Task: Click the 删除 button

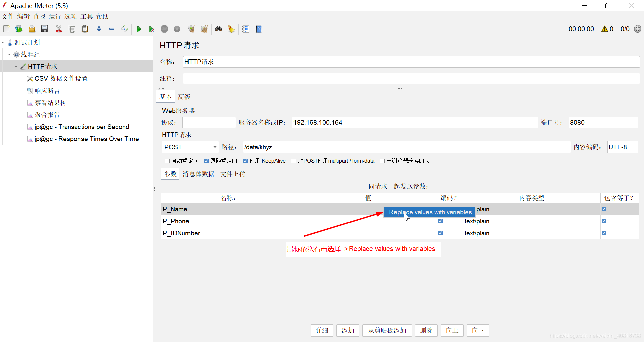Action: tap(426, 330)
